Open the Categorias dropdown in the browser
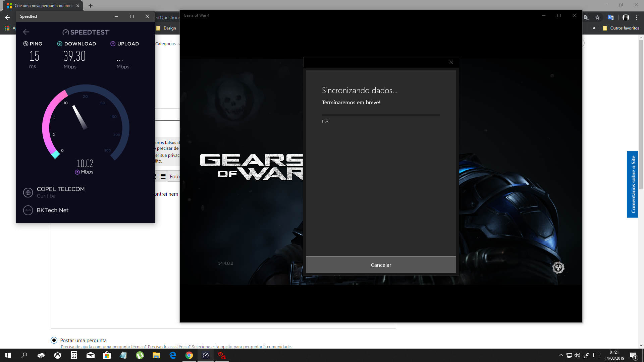Image resolution: width=644 pixels, height=362 pixels. tap(168, 44)
